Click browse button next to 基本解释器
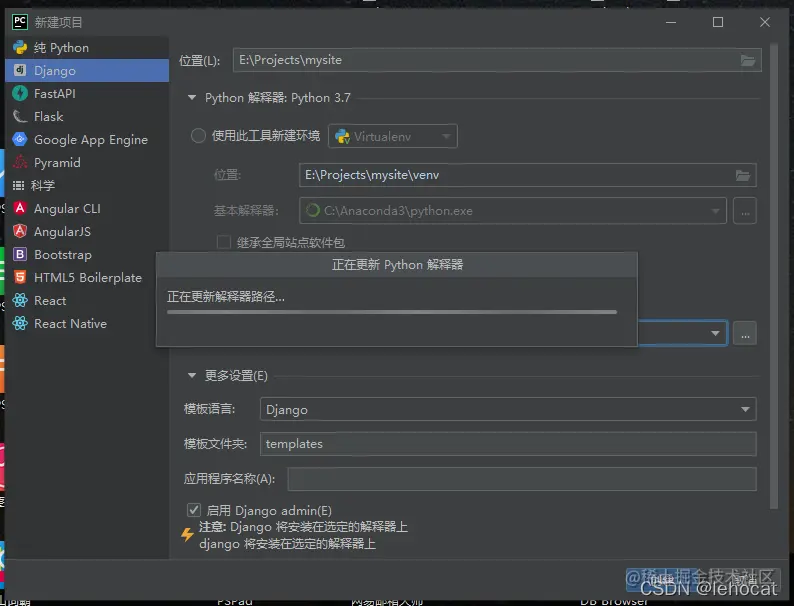Viewport: 794px width, 606px height. coord(745,211)
